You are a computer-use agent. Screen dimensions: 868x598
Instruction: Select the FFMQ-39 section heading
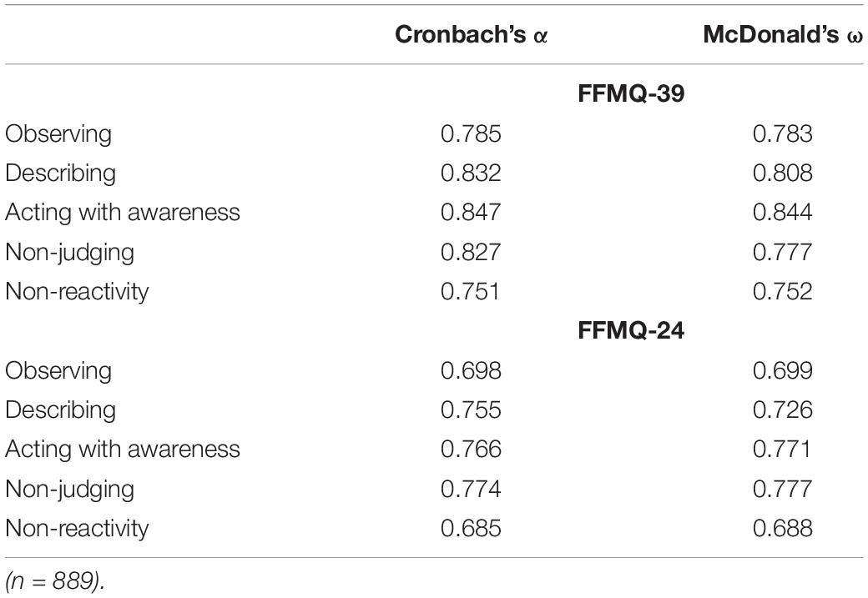[x=631, y=93]
